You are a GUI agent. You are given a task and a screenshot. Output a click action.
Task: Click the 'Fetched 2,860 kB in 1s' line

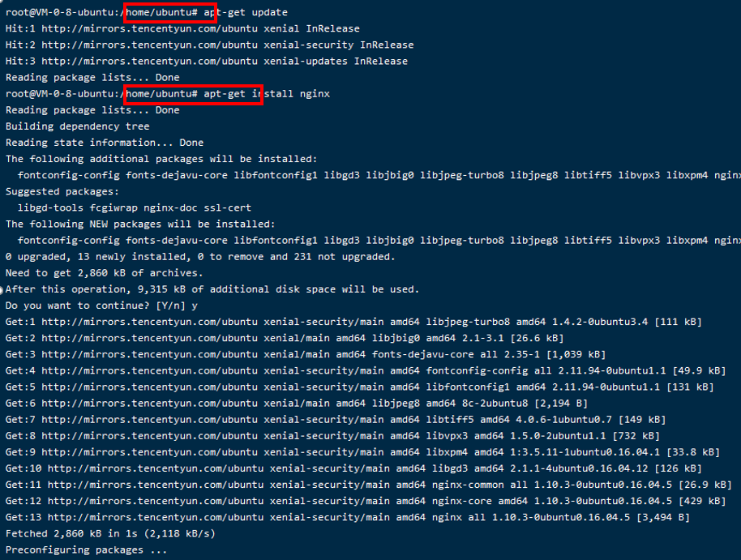click(x=110, y=533)
